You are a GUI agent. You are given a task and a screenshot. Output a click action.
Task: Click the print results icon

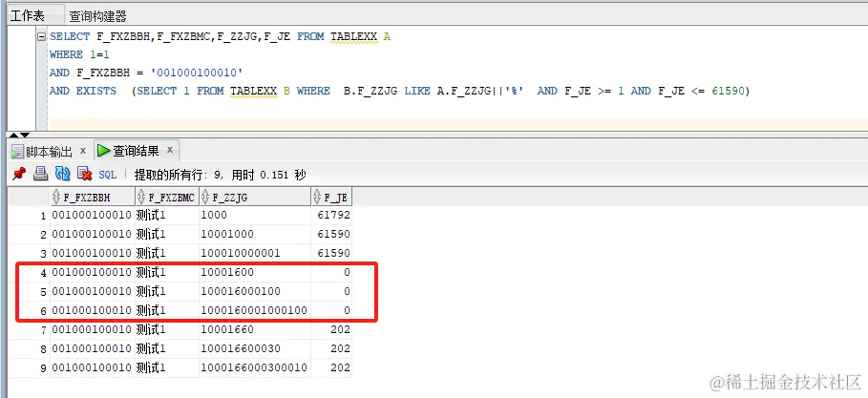click(x=40, y=175)
